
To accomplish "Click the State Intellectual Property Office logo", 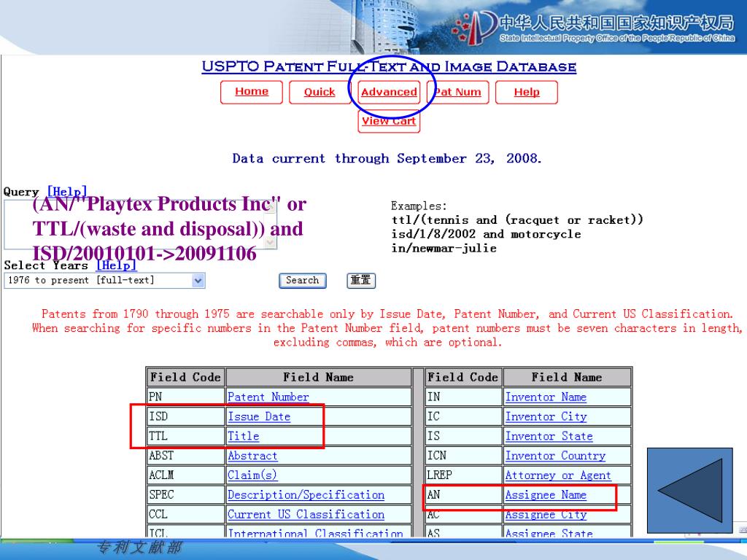I will coord(594,27).
